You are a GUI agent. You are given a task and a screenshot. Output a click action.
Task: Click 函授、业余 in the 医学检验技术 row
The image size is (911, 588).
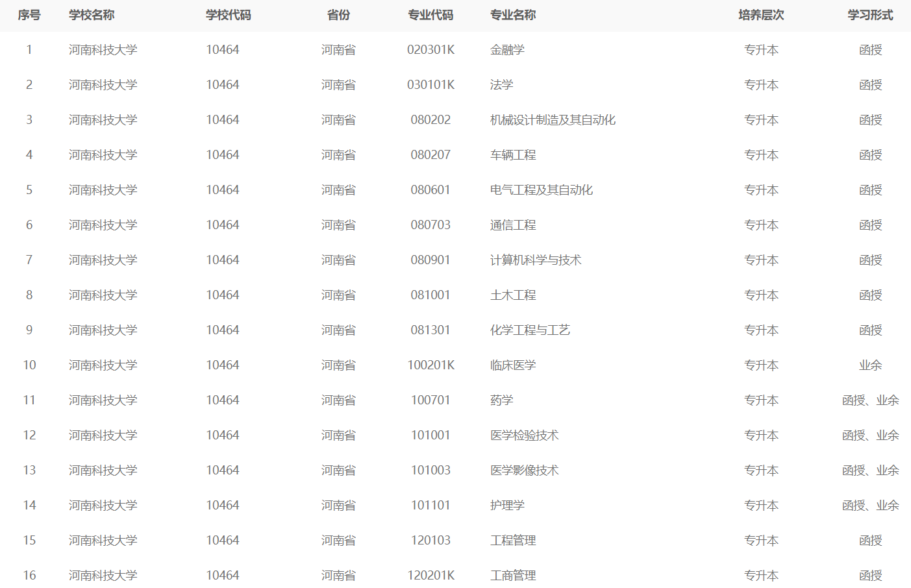(x=870, y=435)
